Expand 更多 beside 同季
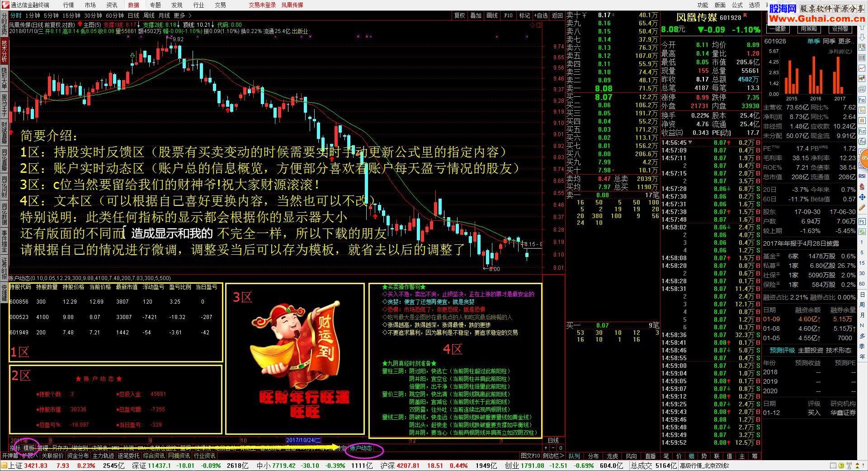Screen dimensions: 868x471 click(x=846, y=41)
